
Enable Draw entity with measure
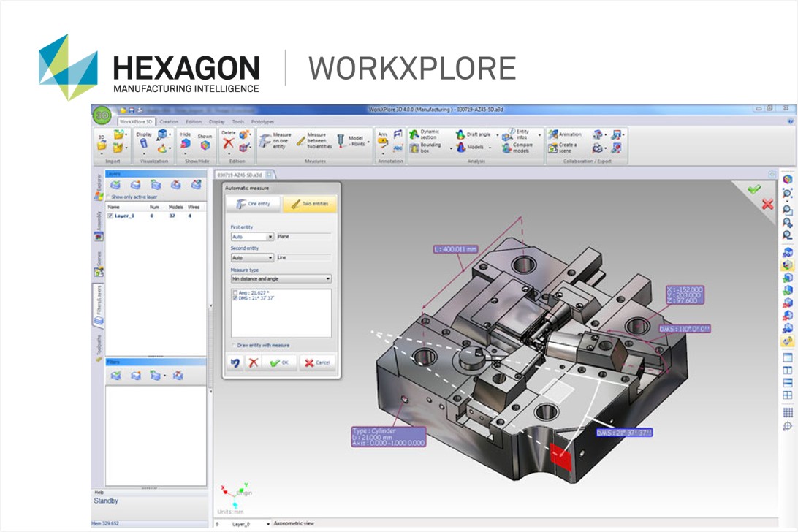pos(232,345)
